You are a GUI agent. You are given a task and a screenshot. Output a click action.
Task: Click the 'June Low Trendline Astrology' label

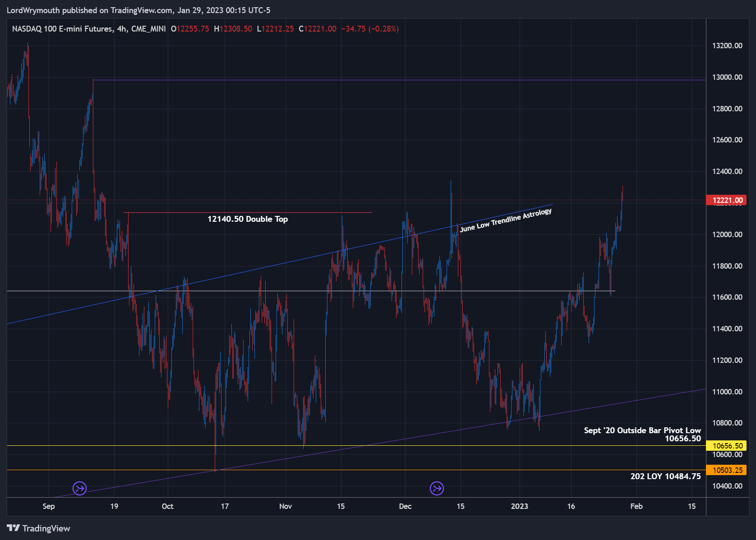coord(506,220)
